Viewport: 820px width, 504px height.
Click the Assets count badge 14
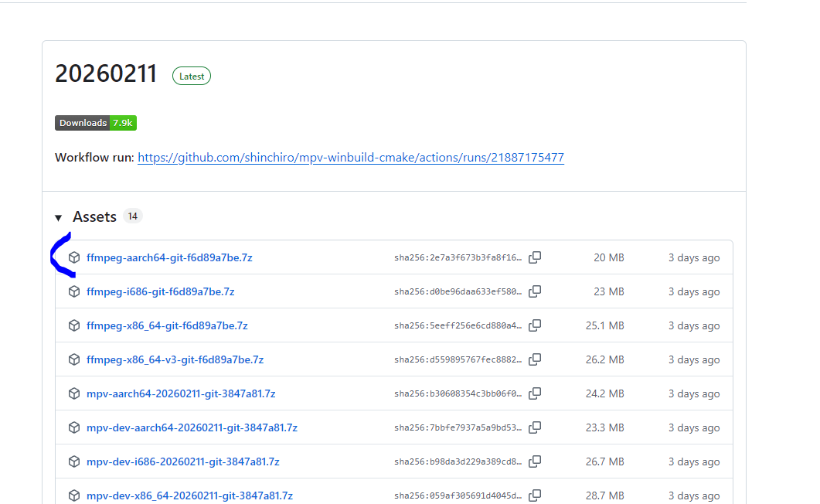point(133,216)
